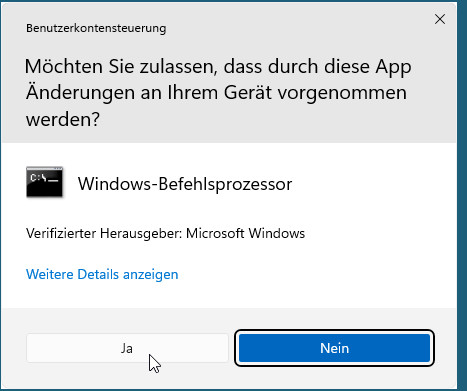This screenshot has width=467, height=391.
Task: Show more details about the requesting app
Action: (102, 274)
